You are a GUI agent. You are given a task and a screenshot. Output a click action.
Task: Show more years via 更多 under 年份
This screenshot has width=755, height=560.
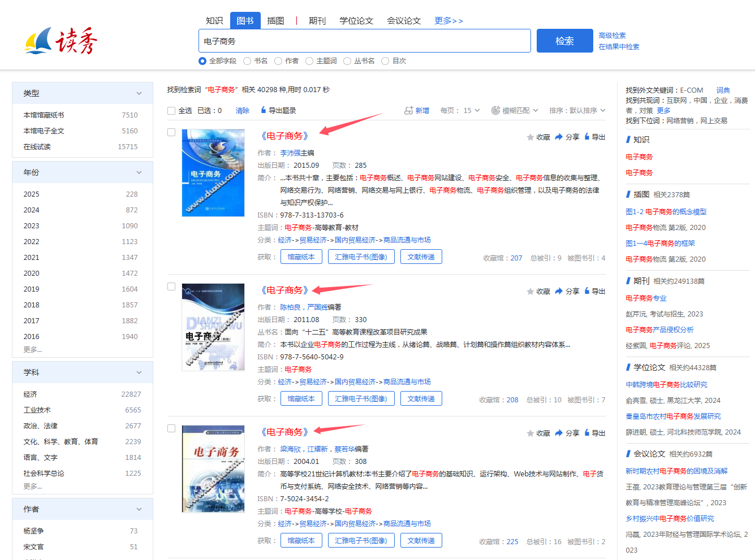tap(33, 349)
